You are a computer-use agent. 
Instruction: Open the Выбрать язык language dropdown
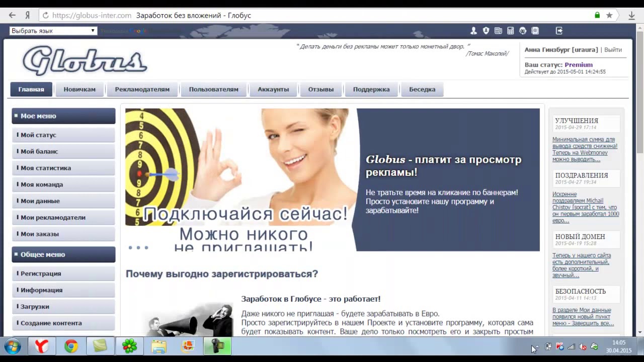pos(53,31)
